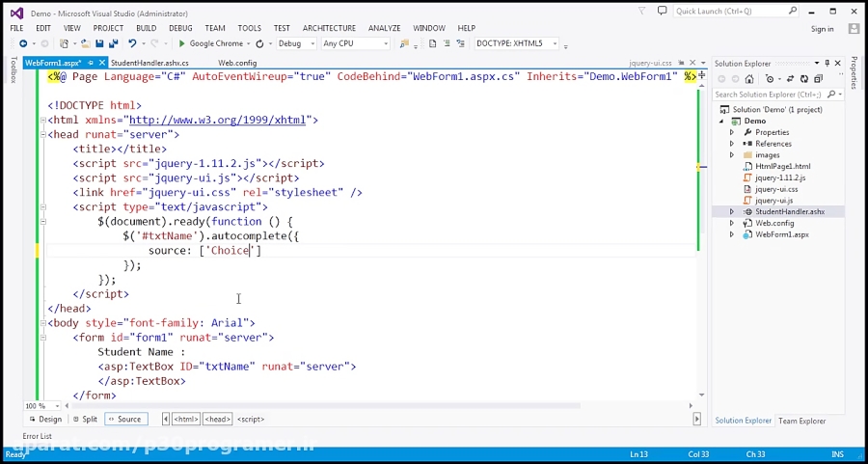Click the New Project toolbar icon
Screen dimensions: 868x464
click(x=65, y=43)
